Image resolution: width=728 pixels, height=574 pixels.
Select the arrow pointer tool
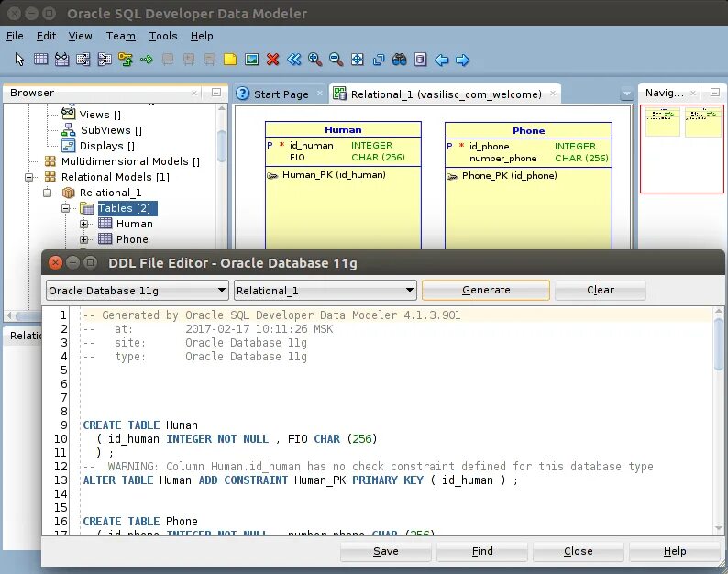click(x=19, y=60)
